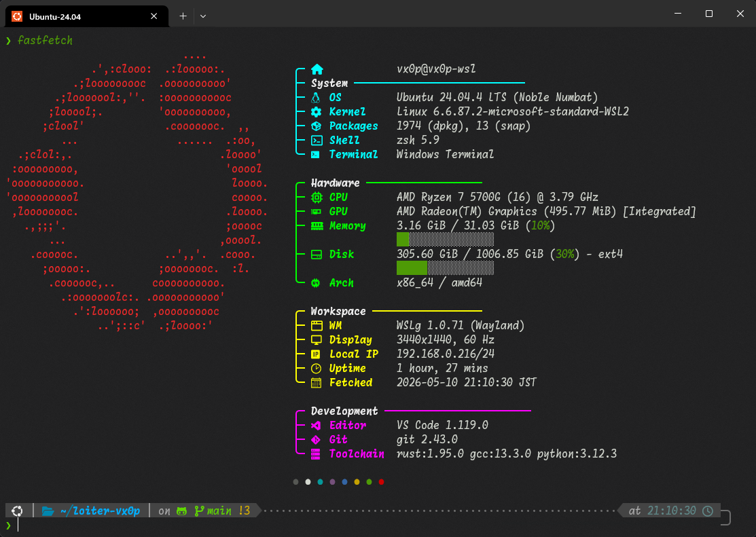Click 1974 (dpkg), 13 (snap) text
The width and height of the screenshot is (756, 537).
coord(463,126)
